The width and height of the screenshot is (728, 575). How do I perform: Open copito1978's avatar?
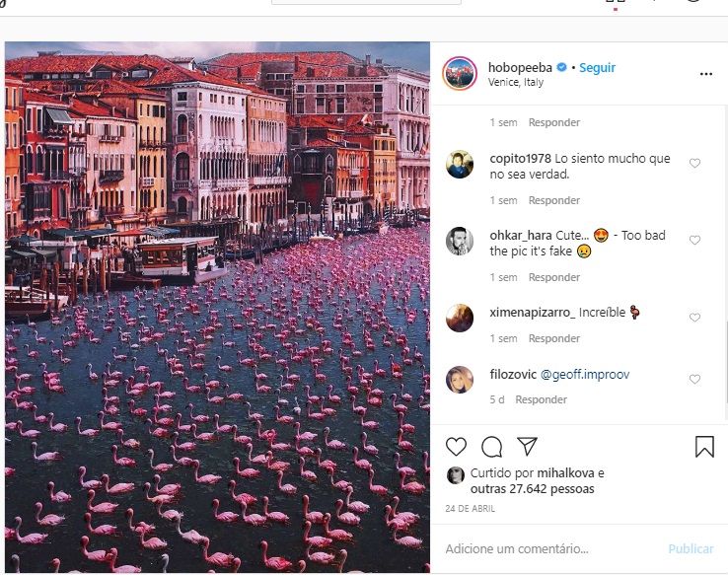tap(460, 165)
